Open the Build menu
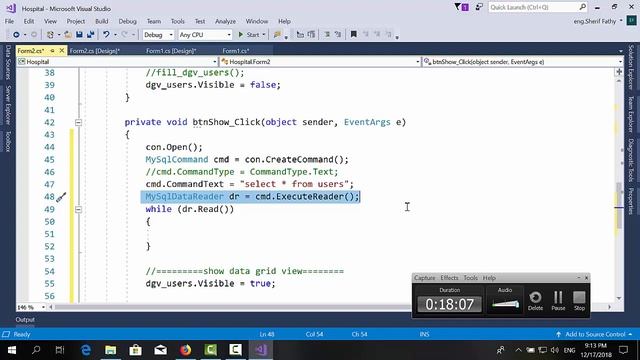640x360 pixels. 102,21
